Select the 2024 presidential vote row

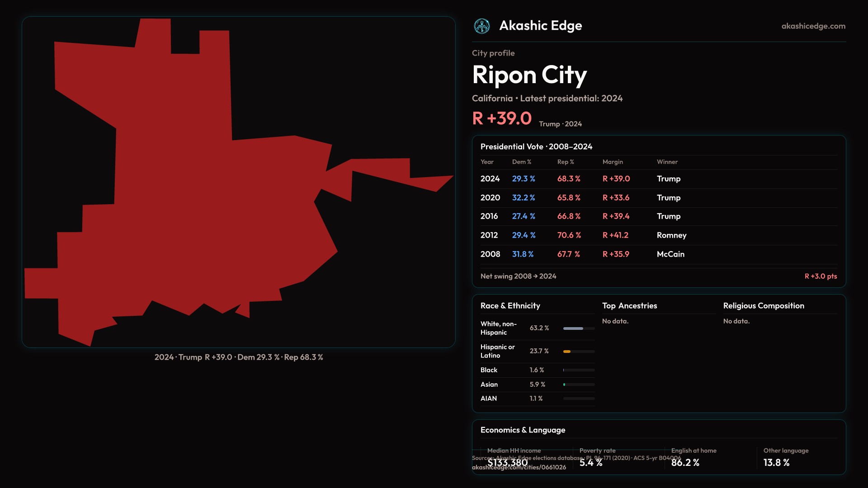click(x=658, y=179)
